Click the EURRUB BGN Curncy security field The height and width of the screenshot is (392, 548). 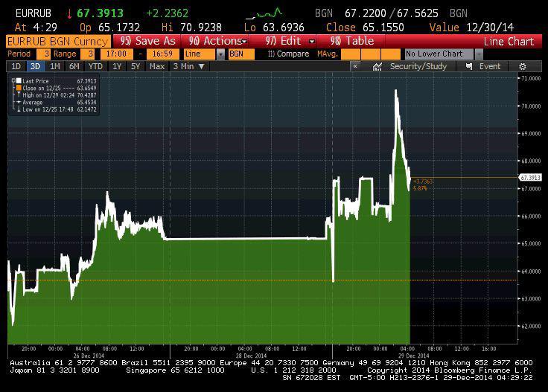pyautogui.click(x=57, y=41)
